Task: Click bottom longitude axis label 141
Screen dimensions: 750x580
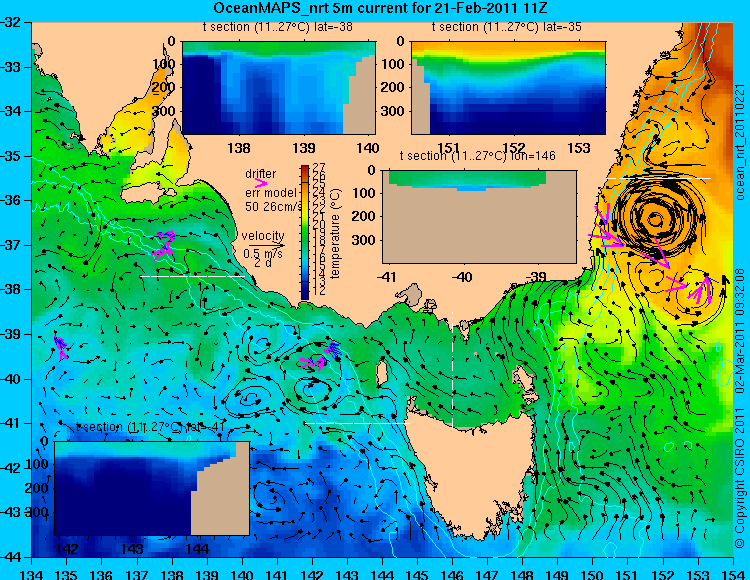Action: [276, 574]
